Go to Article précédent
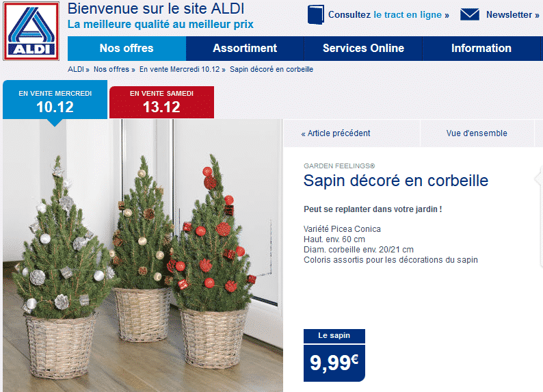This screenshot has width=543, height=392. (336, 133)
